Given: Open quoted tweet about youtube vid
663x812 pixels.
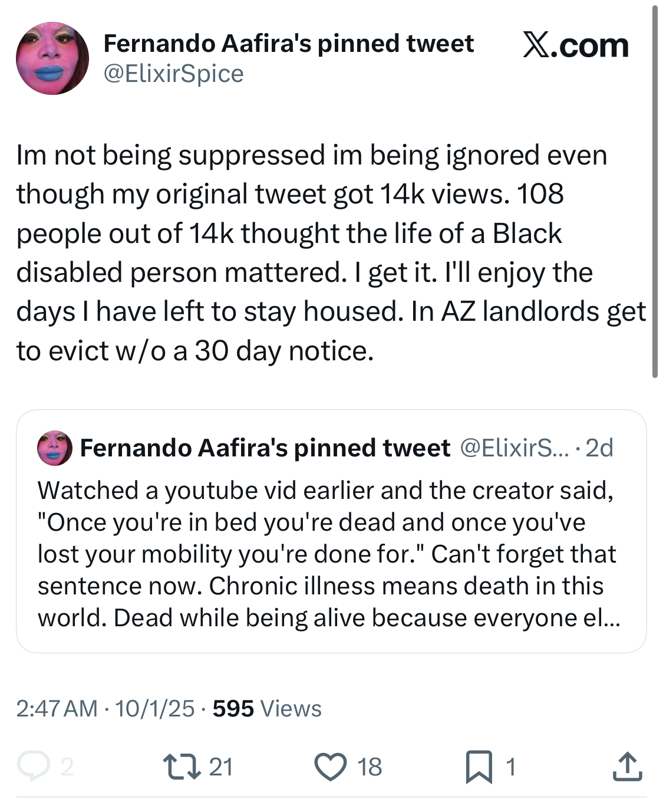Looking at the screenshot, I should click(x=331, y=531).
